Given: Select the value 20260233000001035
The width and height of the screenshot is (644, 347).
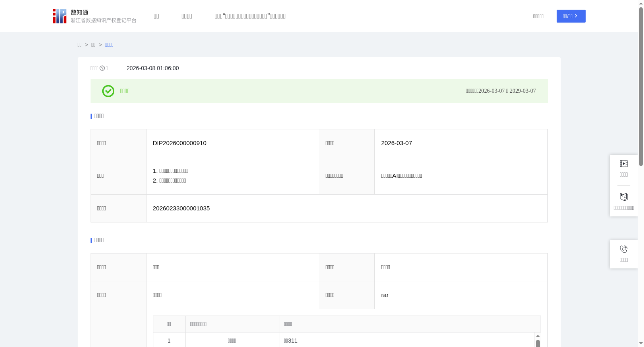Looking at the screenshot, I should coord(181,208).
